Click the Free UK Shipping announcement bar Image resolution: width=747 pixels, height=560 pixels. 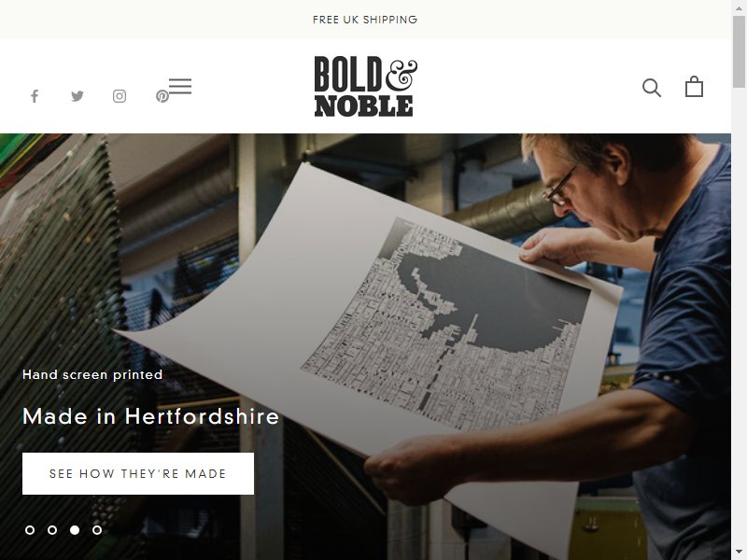coord(365,20)
